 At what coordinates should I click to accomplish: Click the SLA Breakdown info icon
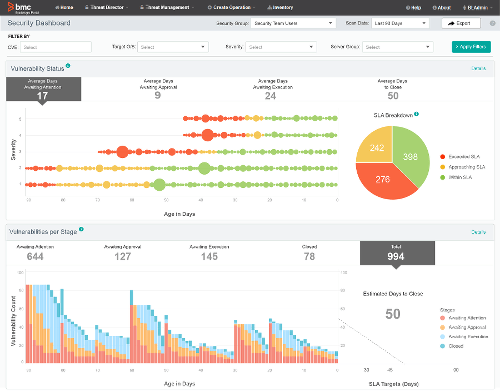coord(417,114)
